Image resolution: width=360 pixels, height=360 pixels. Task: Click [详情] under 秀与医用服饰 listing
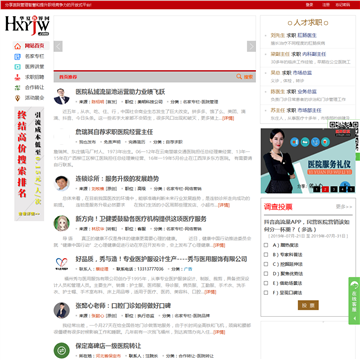[x=210, y=292]
